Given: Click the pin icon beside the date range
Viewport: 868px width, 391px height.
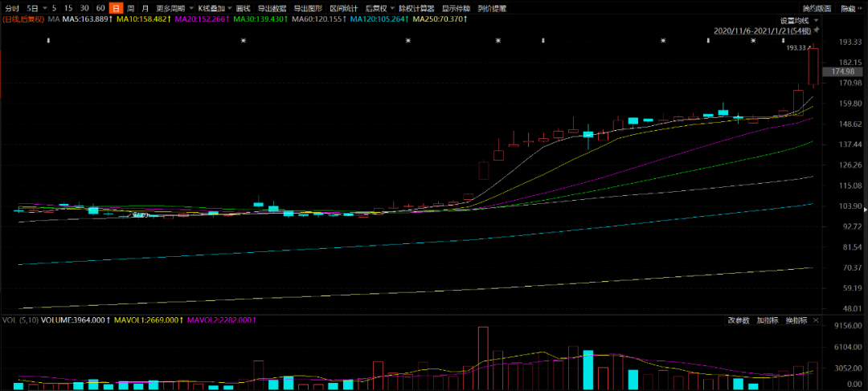Looking at the screenshot, I should click(x=816, y=31).
